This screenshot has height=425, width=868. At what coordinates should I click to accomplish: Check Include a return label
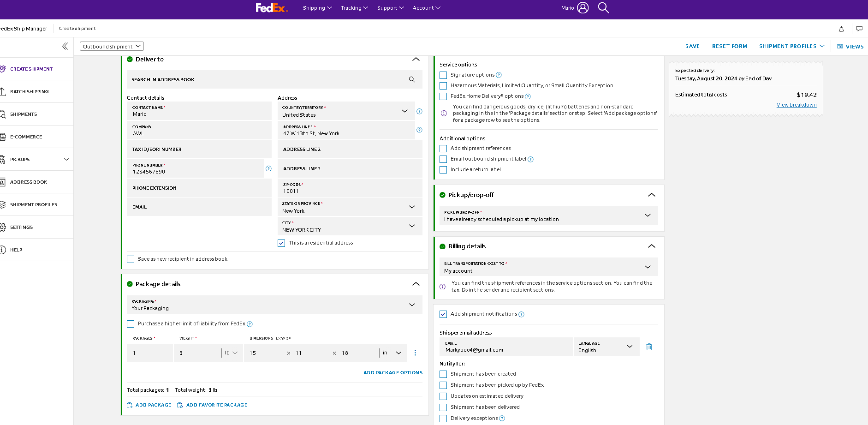click(443, 170)
